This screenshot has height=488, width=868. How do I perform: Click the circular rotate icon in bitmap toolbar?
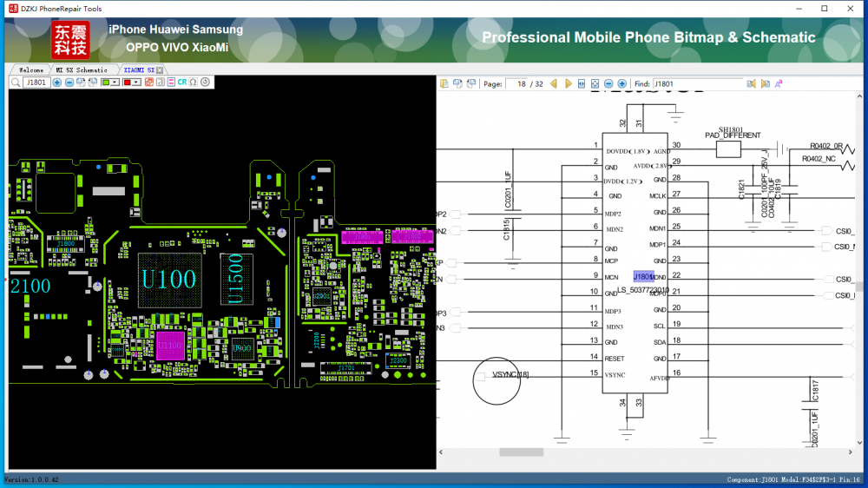[206, 82]
